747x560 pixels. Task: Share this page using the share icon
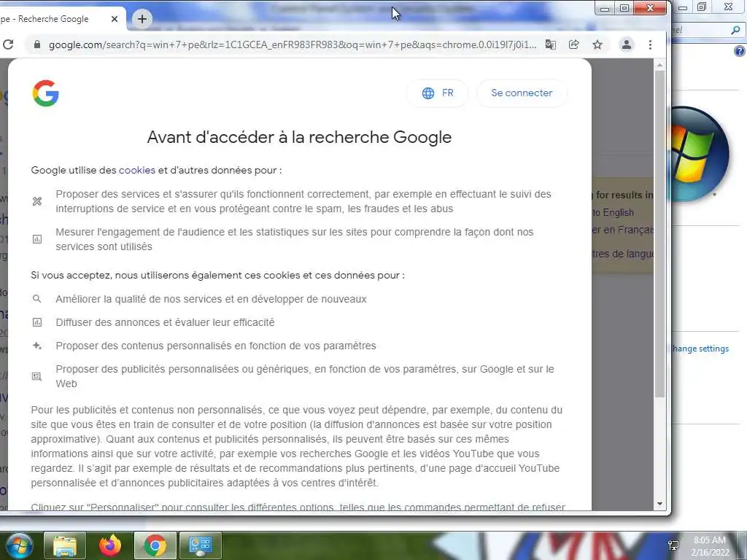point(574,44)
